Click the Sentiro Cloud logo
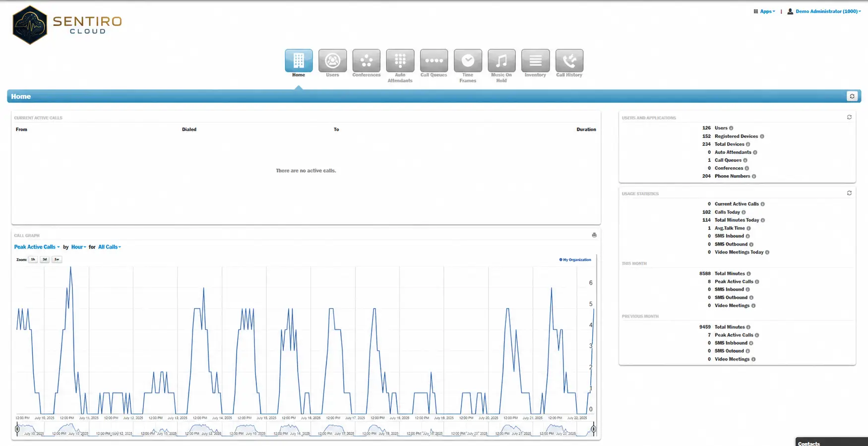The height and width of the screenshot is (446, 868). (67, 25)
